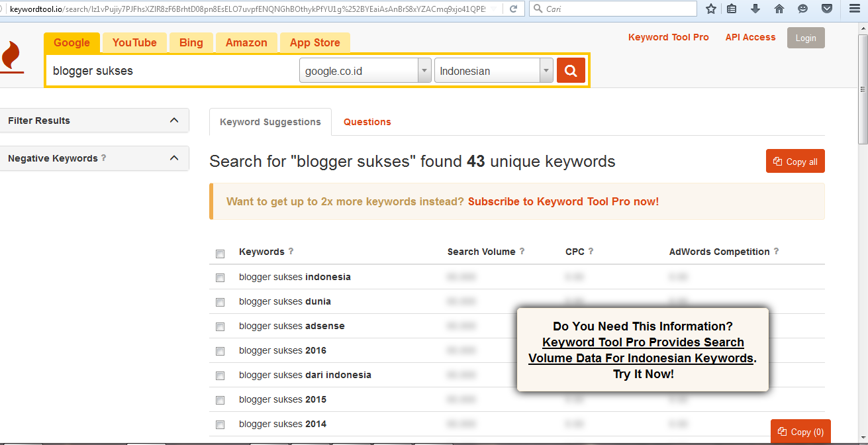Open URL bar history dropdown arrow
Image resolution: width=868 pixels, height=445 pixels.
[494, 9]
